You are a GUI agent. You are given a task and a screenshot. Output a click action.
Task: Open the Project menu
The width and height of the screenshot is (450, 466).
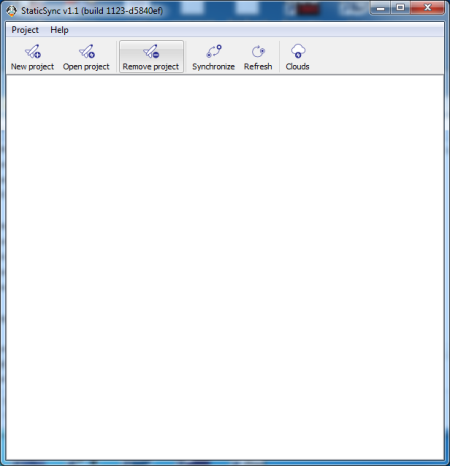[x=25, y=30]
